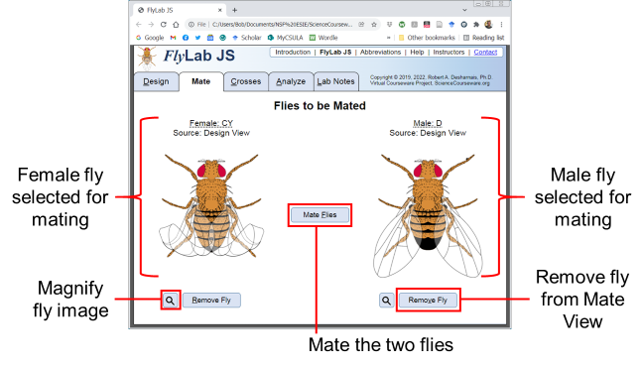Open the Analyze tab

(291, 82)
